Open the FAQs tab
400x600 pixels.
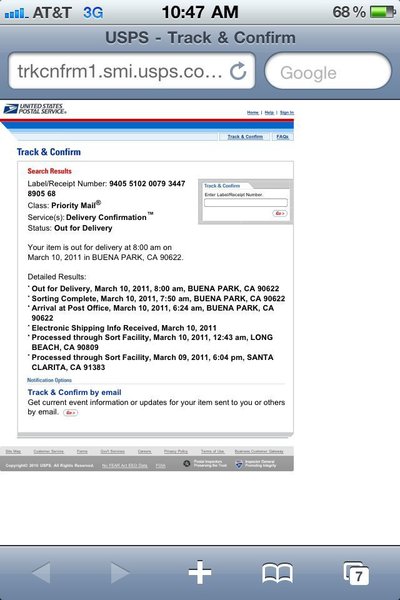[x=282, y=137]
